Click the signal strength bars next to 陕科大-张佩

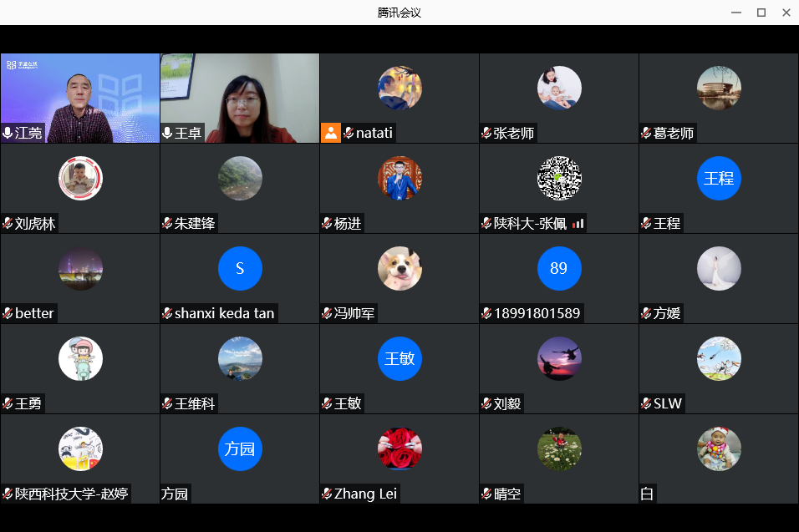pos(578,224)
